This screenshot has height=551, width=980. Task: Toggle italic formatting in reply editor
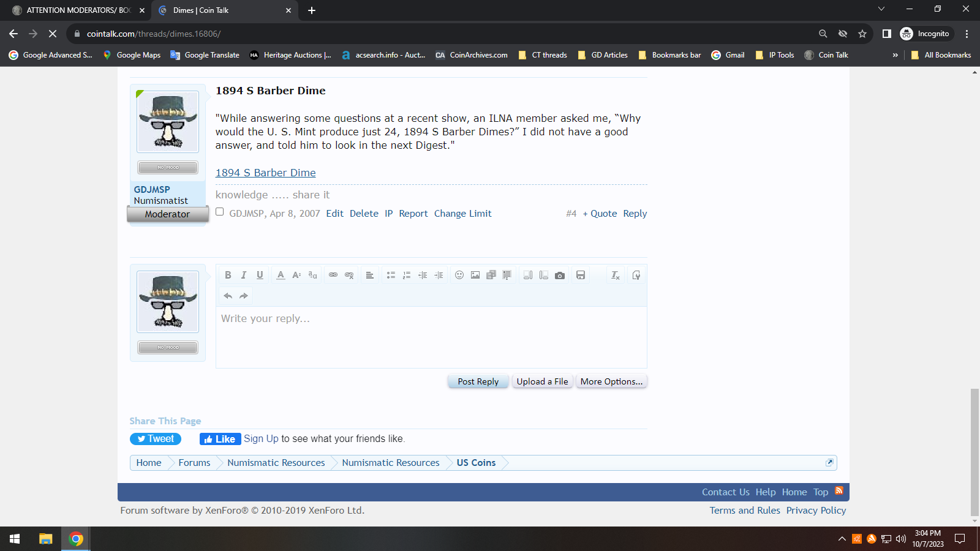244,275
